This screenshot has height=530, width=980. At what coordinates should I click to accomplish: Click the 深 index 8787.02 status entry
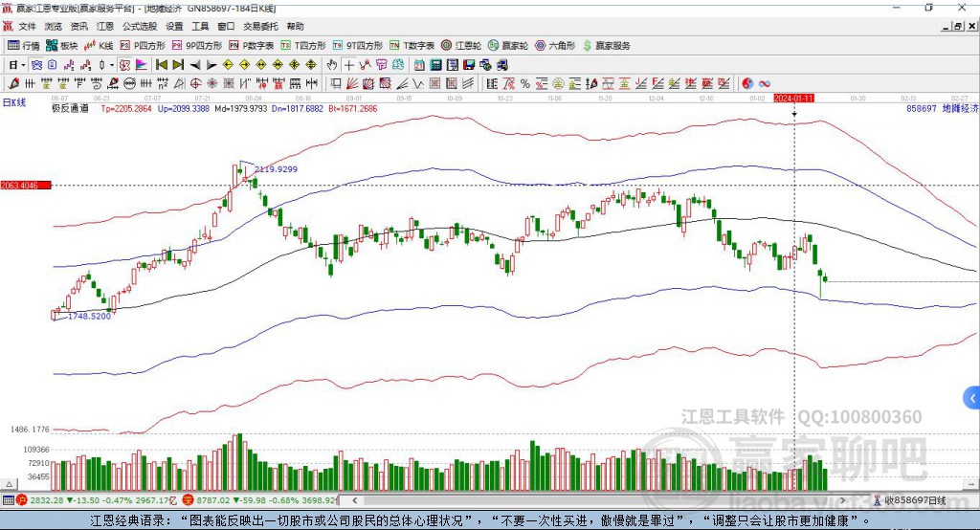click(x=261, y=500)
